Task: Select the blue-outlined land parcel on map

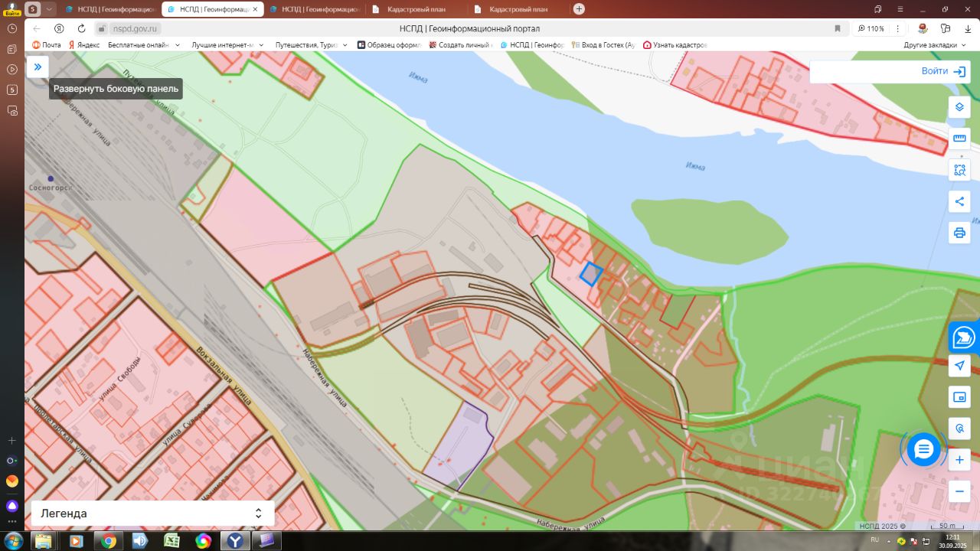Action: [590, 274]
